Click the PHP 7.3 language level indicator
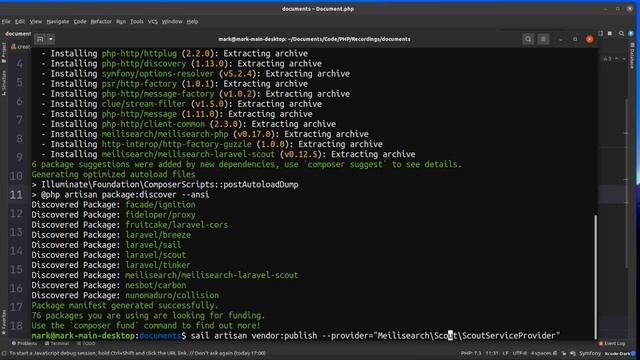The height and width of the screenshot is (360, 640). coord(471,353)
